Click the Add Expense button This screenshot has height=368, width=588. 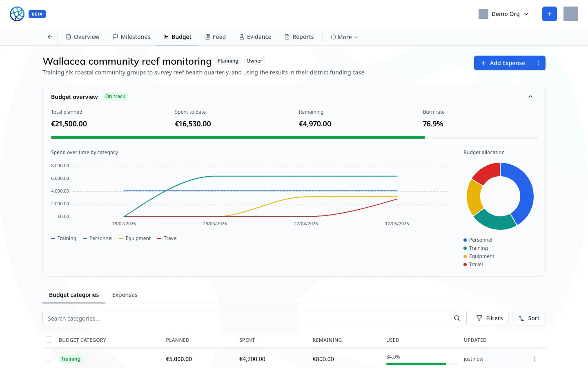point(503,63)
